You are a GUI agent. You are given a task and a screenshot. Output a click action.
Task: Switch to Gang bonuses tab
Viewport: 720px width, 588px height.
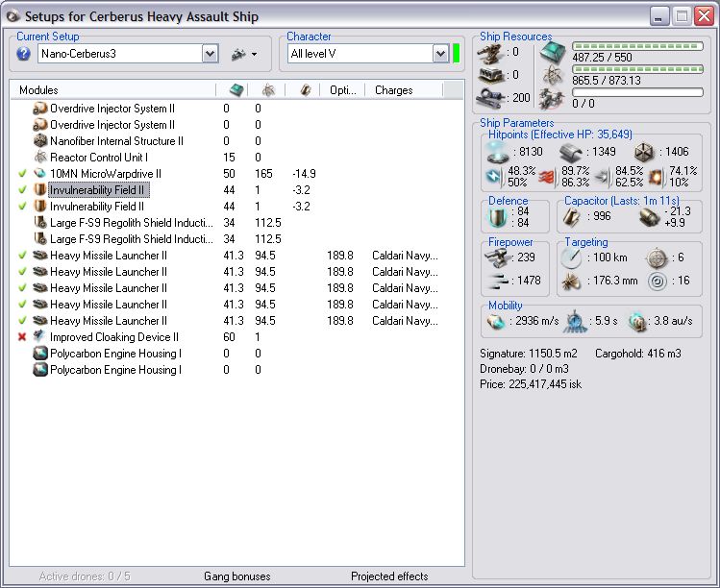pyautogui.click(x=236, y=576)
